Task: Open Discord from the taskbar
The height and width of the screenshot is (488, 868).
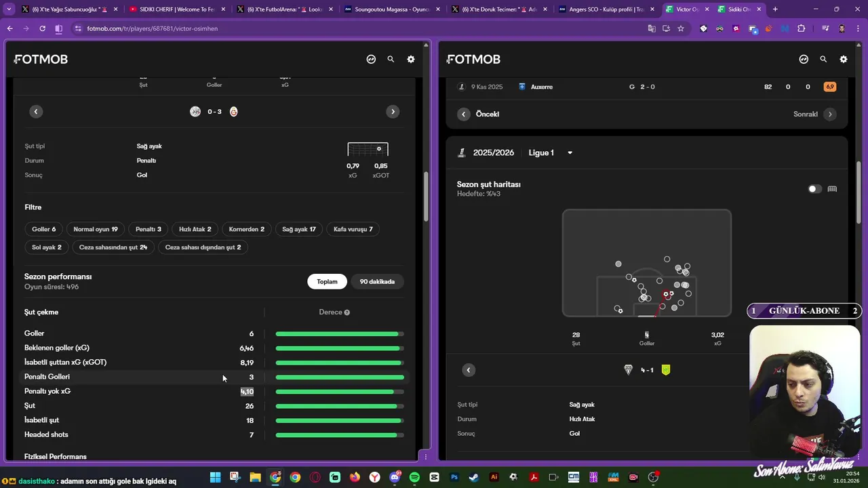Action: point(395,477)
